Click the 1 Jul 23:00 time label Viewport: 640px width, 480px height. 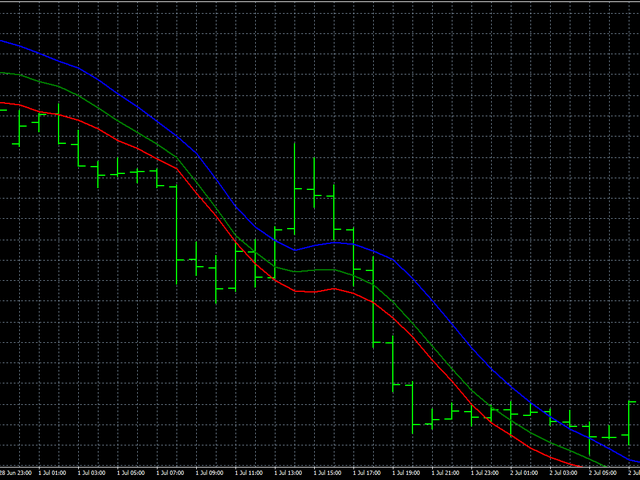(x=484, y=472)
